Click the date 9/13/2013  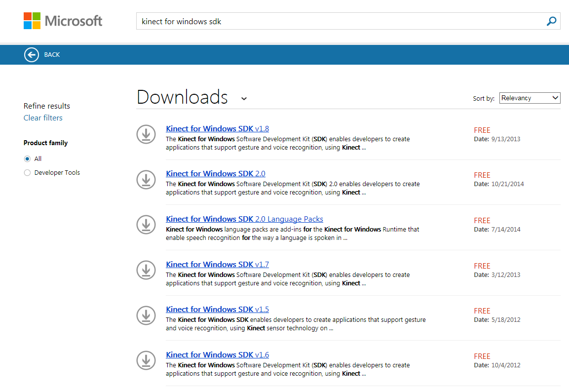pos(505,139)
